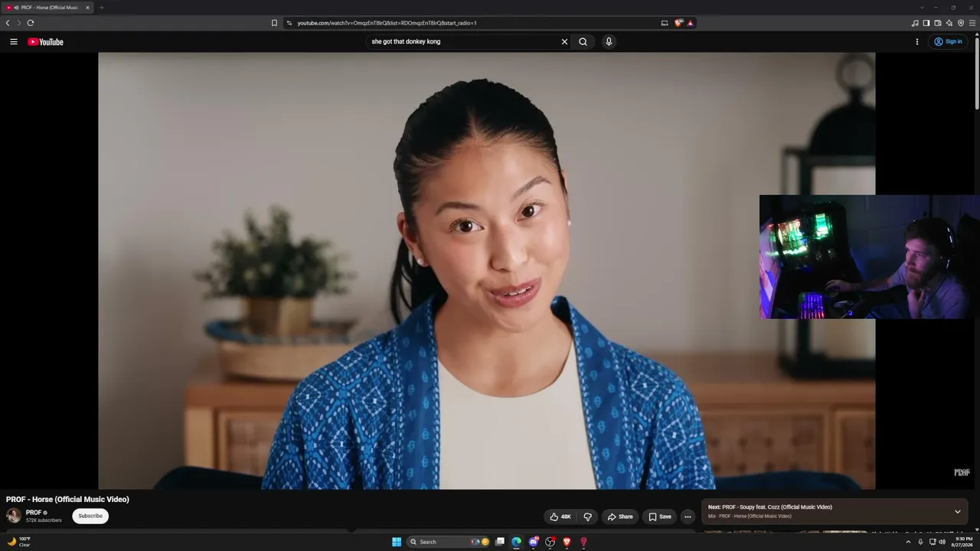Start voice search with the microphone
The image size is (980, 551).
click(x=609, y=42)
